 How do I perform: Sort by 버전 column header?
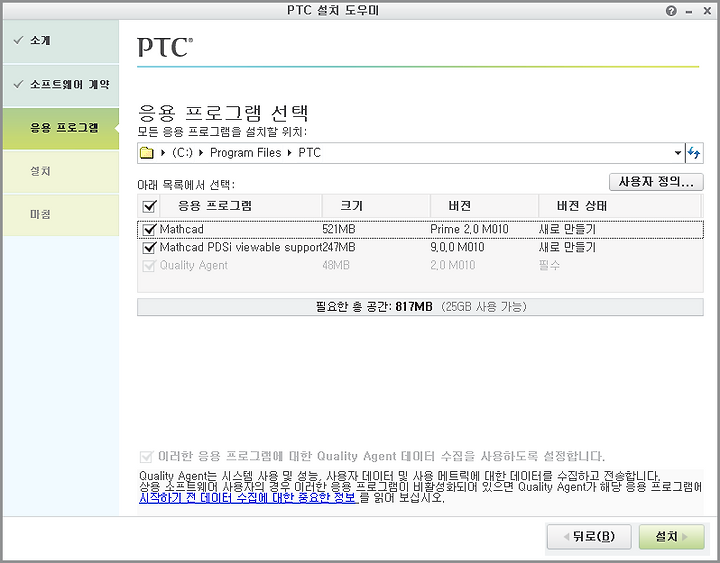tap(484, 206)
